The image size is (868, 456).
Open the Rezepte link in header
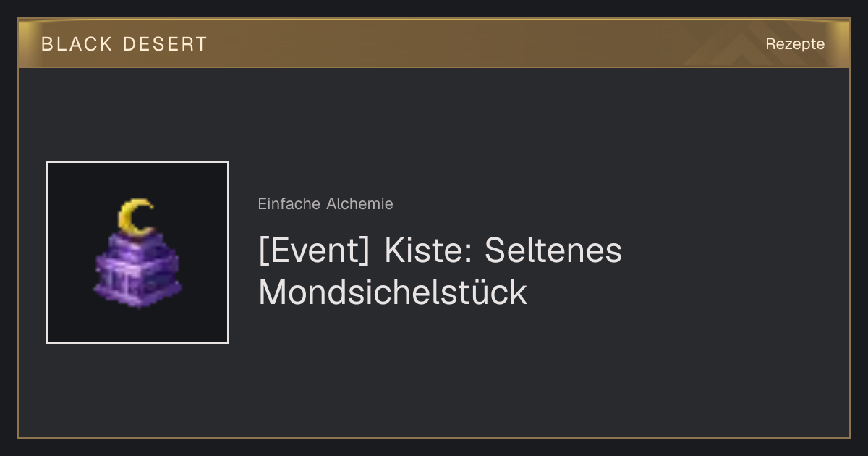tap(795, 43)
